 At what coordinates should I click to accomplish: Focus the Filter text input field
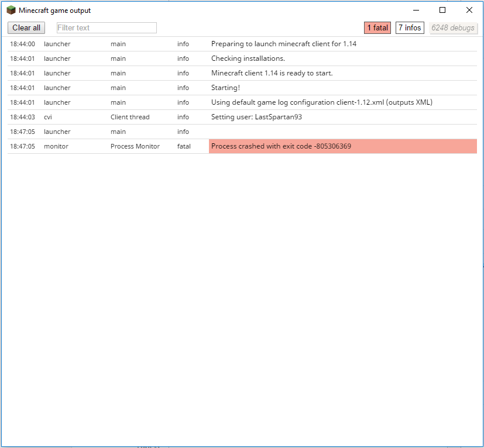107,27
